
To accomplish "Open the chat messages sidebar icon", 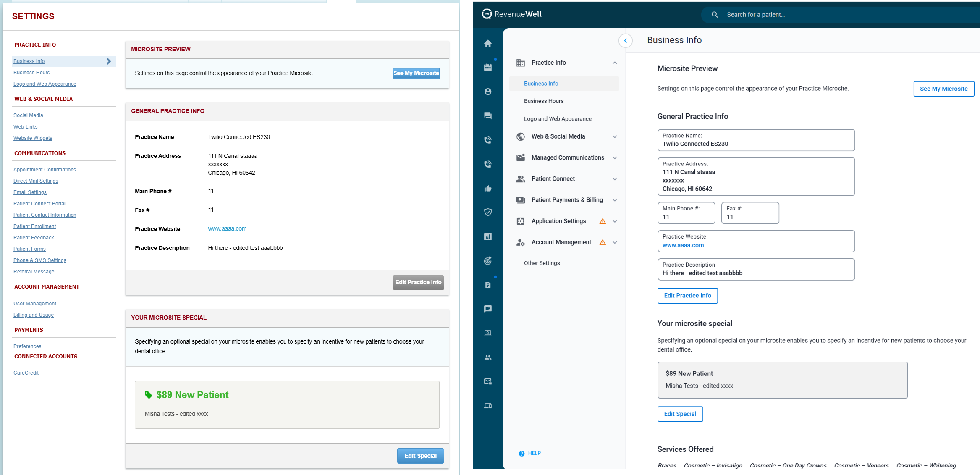I will pos(487,115).
